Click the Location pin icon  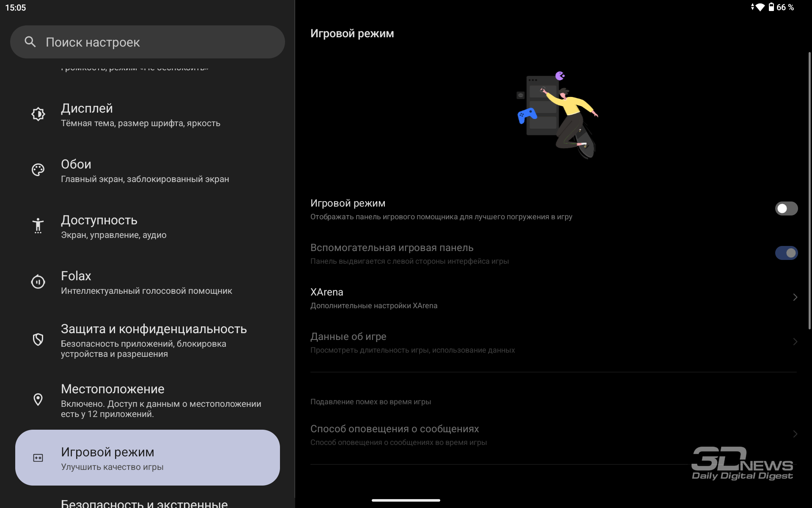coord(38,400)
